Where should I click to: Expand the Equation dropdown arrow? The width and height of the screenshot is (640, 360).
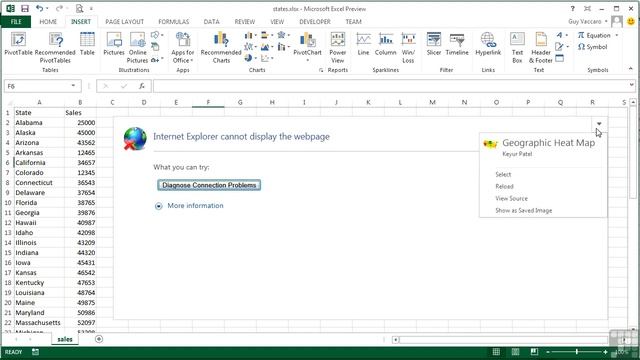[x=616, y=36]
